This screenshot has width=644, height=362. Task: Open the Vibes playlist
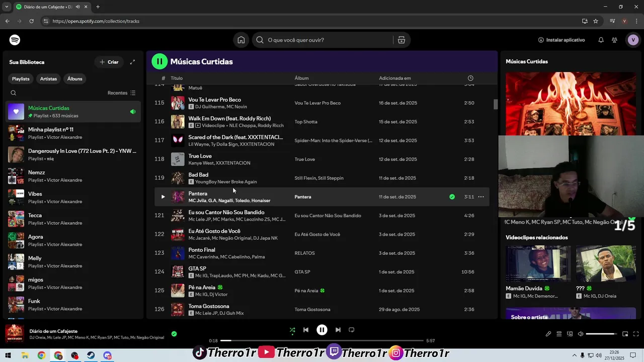pos(72,198)
